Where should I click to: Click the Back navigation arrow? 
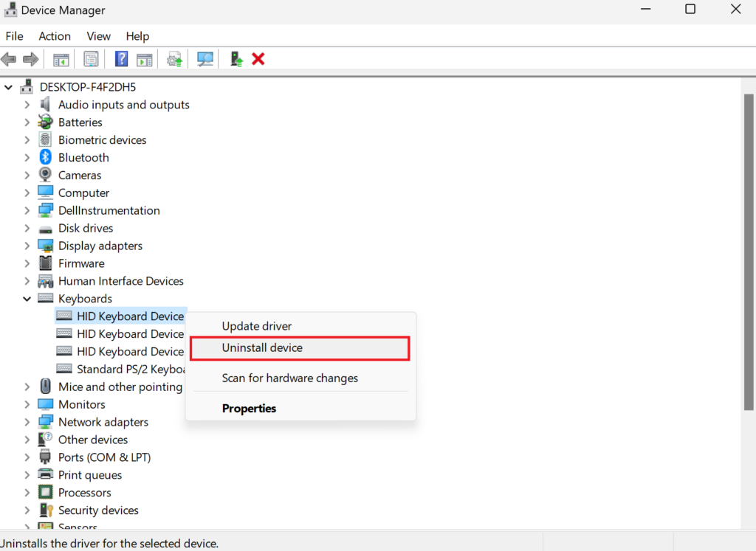coord(9,59)
